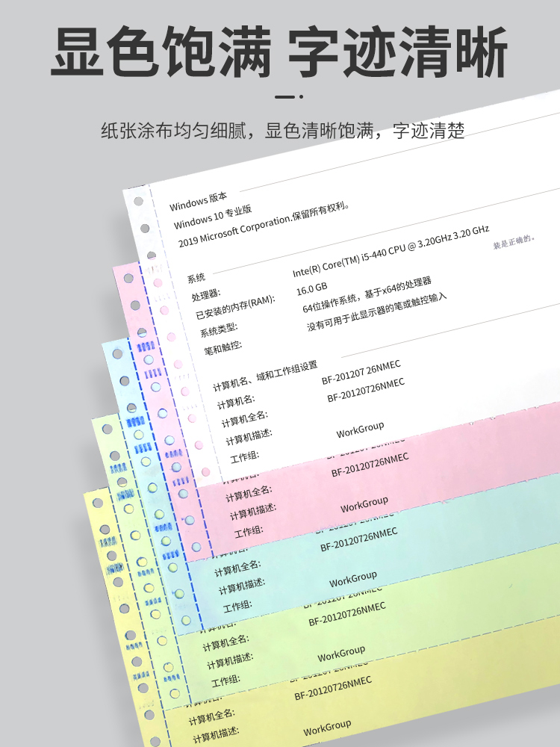Select the "计算机名、域和工作组设置" heading
Image resolution: width=560 pixels, height=747 pixels.
click(265, 376)
